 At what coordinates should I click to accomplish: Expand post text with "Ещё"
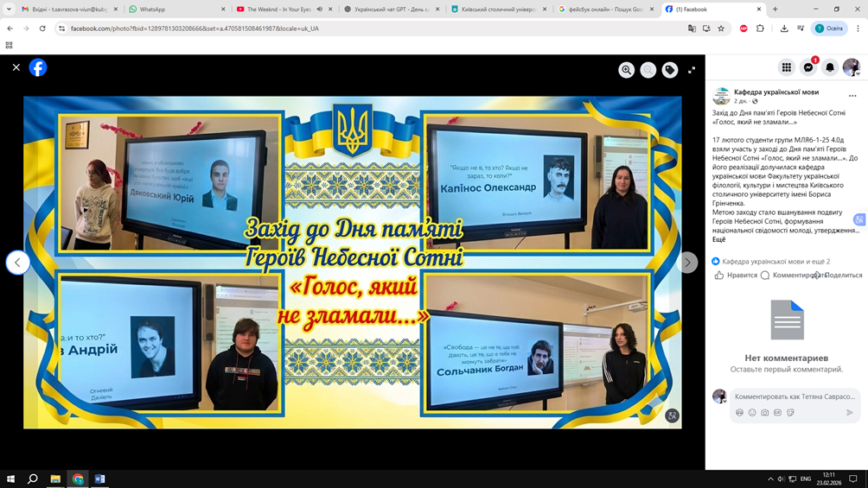[x=718, y=239]
